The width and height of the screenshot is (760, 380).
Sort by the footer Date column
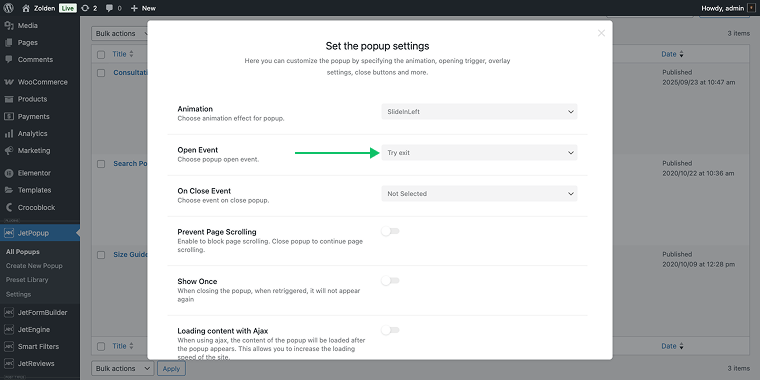tap(672, 346)
